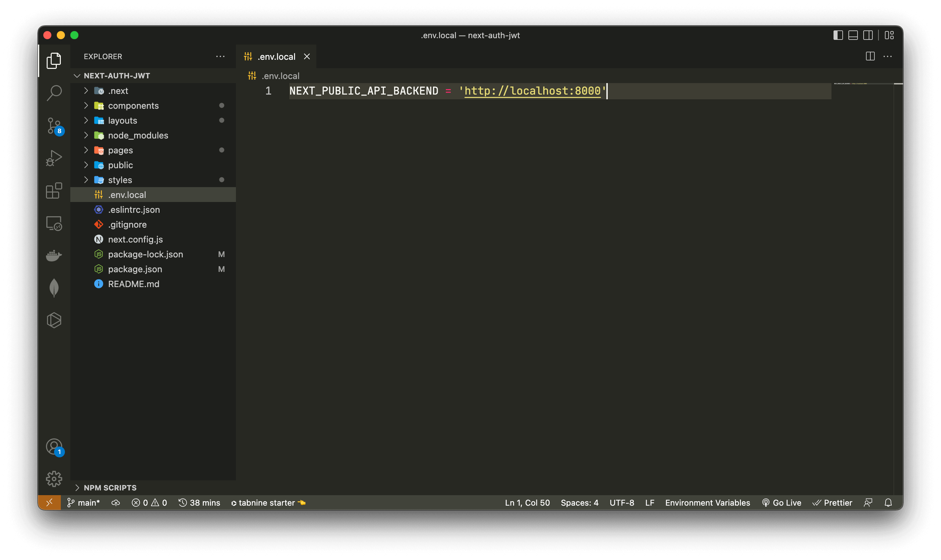This screenshot has height=560, width=941.
Task: Open the Explorer more actions menu
Action: [220, 57]
